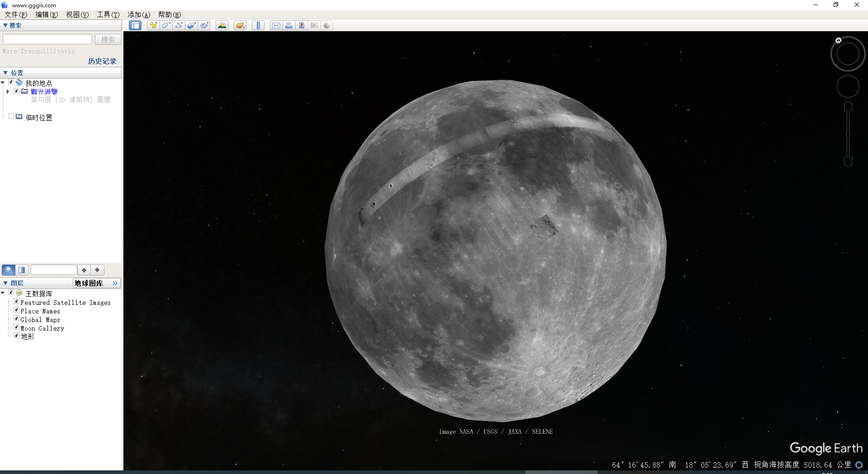Disable the Moon Gallery layer checkbox
Screen dimensions: 868x474
click(17, 327)
